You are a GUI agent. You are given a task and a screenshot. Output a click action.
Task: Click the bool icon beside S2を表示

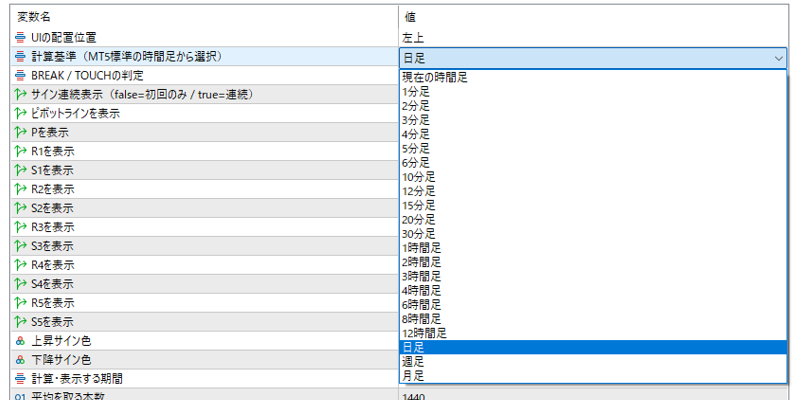point(20,208)
